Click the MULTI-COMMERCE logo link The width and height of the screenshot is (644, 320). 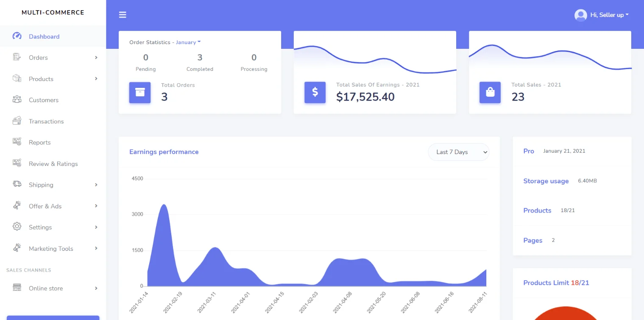click(x=53, y=12)
